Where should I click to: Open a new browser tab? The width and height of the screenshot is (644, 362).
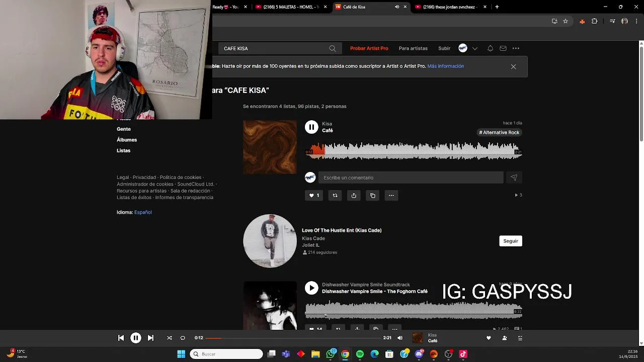(x=497, y=7)
